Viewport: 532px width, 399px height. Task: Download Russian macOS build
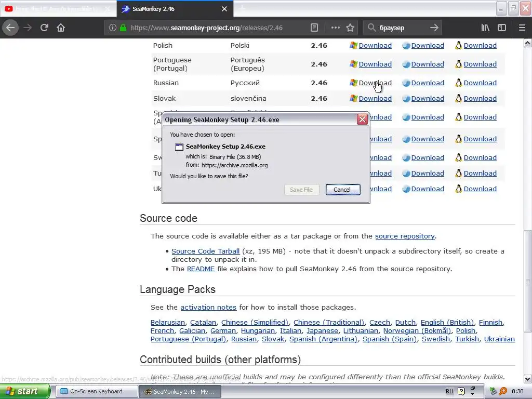coord(428,83)
